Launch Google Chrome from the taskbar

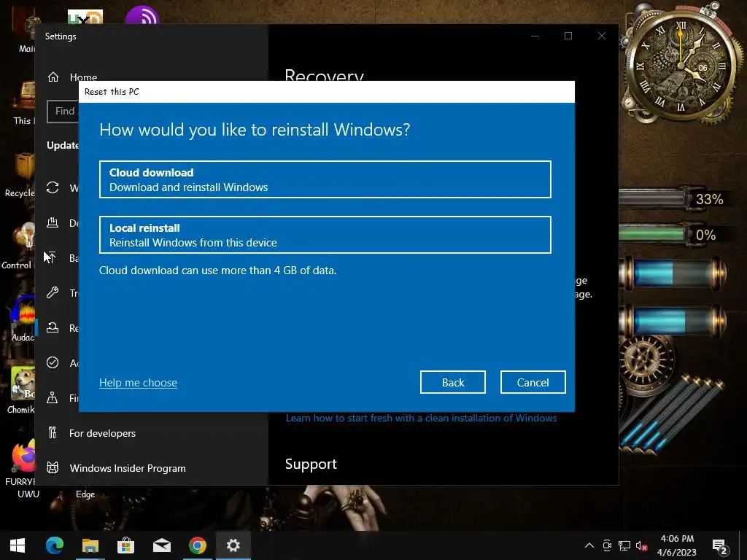click(x=197, y=545)
